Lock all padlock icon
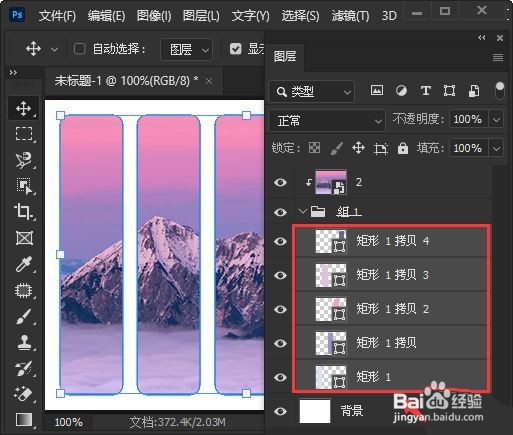Image resolution: width=513 pixels, height=435 pixels. [403, 148]
